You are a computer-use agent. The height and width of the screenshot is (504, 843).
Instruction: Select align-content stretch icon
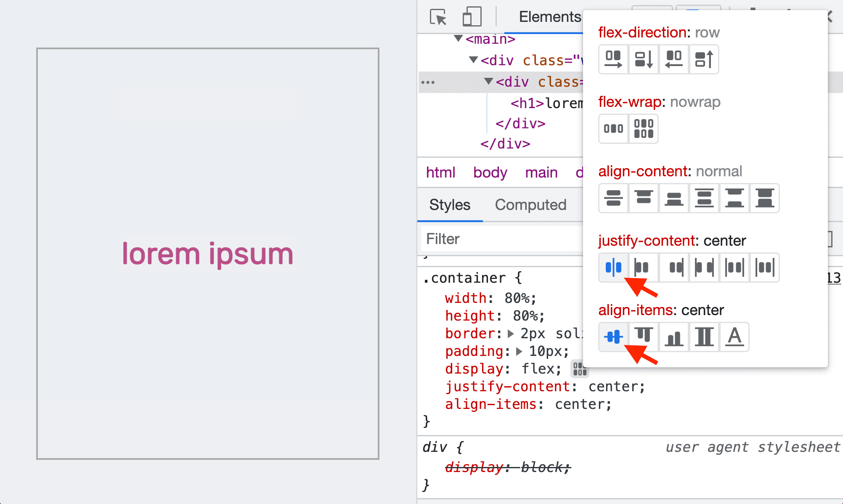764,198
